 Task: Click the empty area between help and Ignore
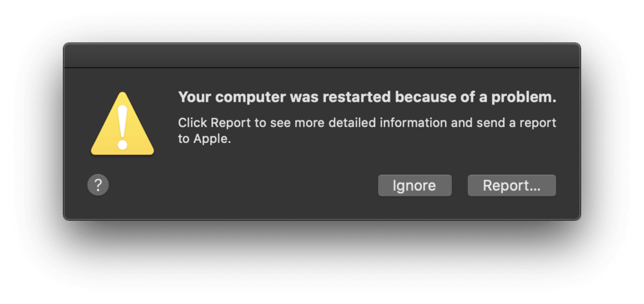tap(243, 185)
